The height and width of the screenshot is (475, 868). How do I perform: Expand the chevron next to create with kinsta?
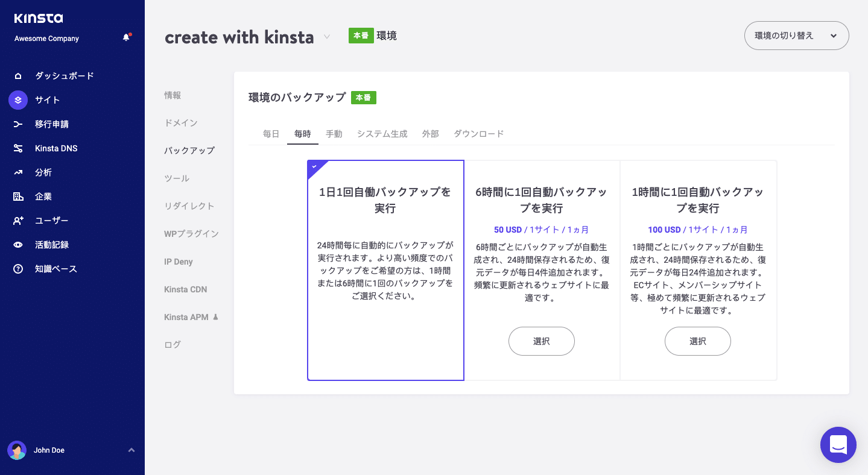point(326,37)
